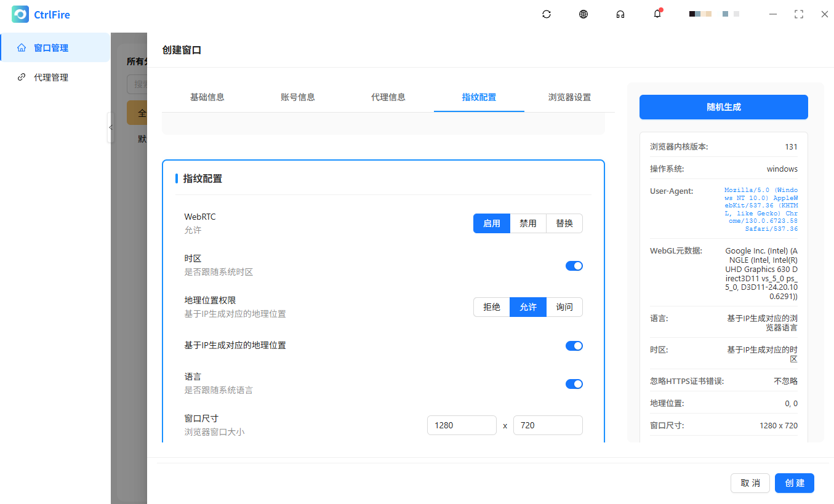Disable 基于IP生成对应的地理位置 switch
834x504 pixels.
pos(574,345)
